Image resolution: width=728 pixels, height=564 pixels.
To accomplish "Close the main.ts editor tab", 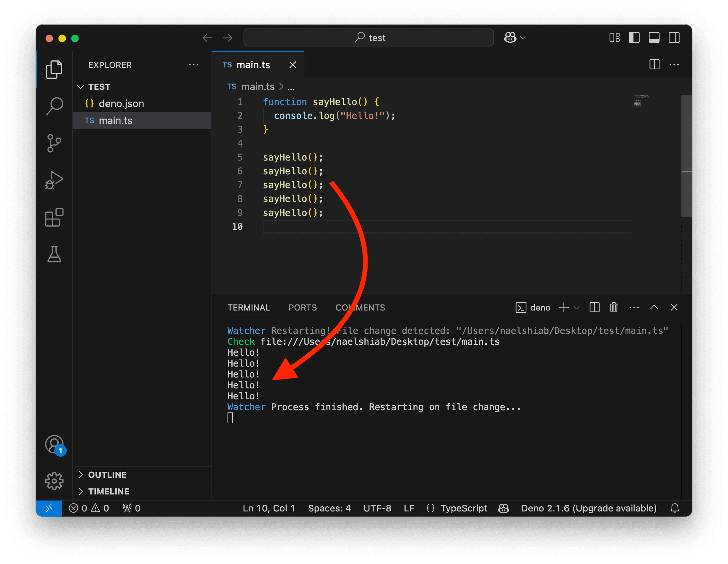I will pos(293,65).
